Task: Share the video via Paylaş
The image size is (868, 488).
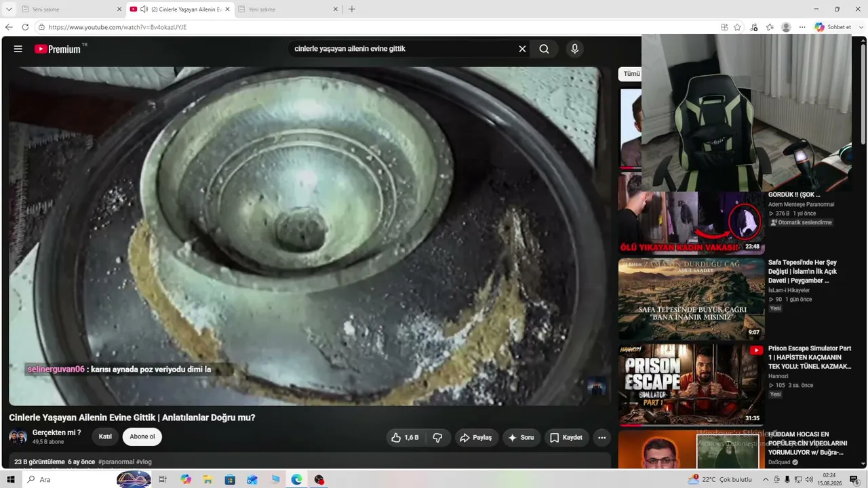Action: (476, 438)
